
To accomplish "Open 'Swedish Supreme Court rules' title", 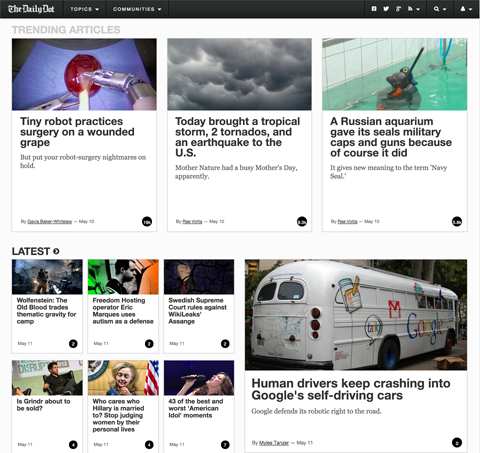I will 198,311.
